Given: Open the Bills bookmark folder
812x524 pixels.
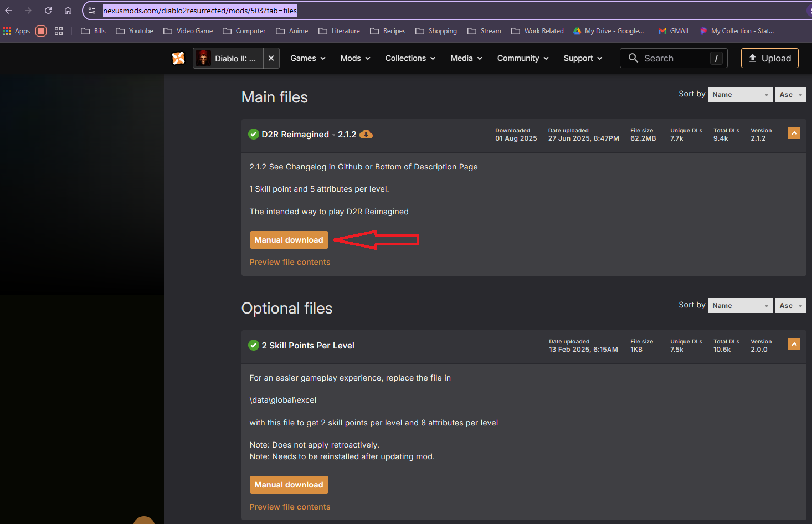Looking at the screenshot, I should [93, 31].
